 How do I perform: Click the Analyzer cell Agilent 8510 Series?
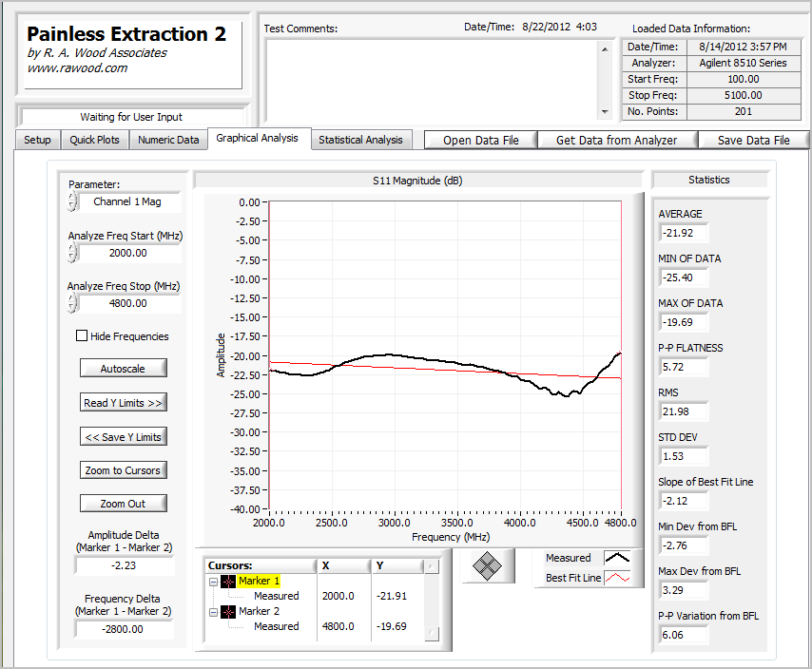coord(744,63)
